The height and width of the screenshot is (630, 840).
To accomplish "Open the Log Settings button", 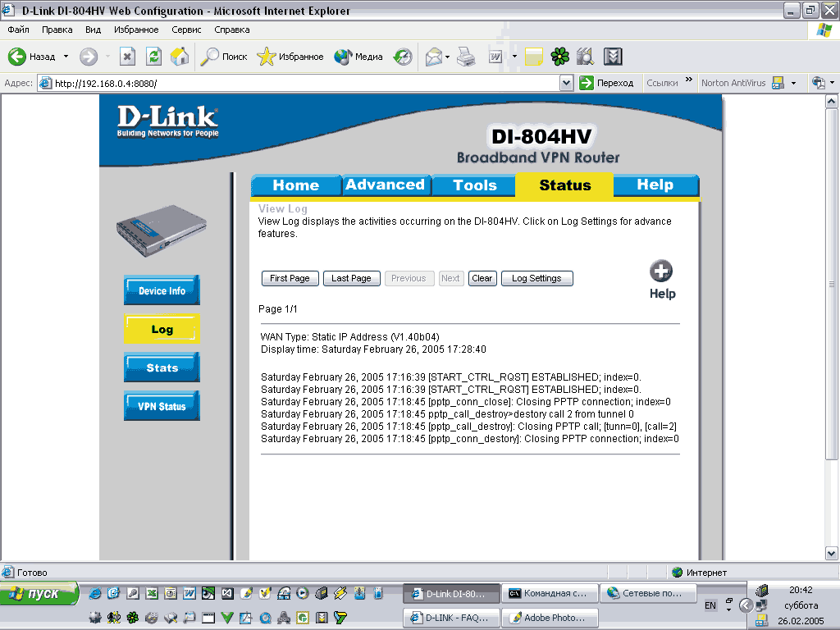I will pyautogui.click(x=536, y=279).
